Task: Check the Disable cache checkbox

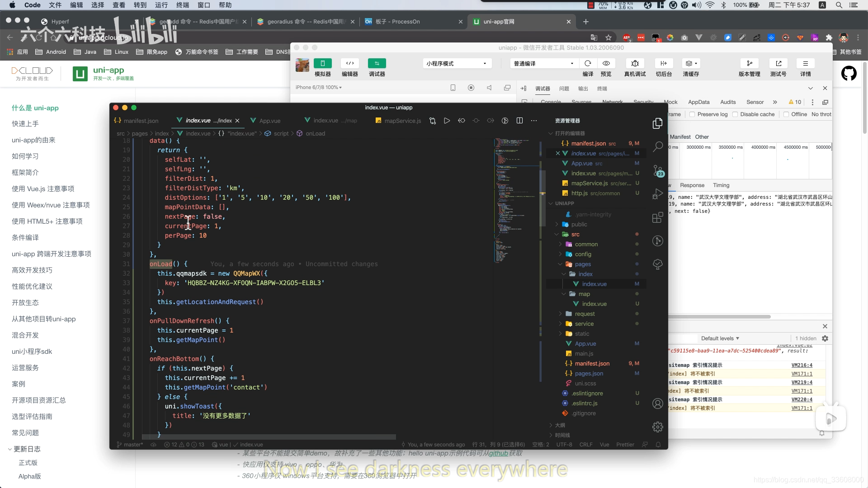Action: pos(735,114)
